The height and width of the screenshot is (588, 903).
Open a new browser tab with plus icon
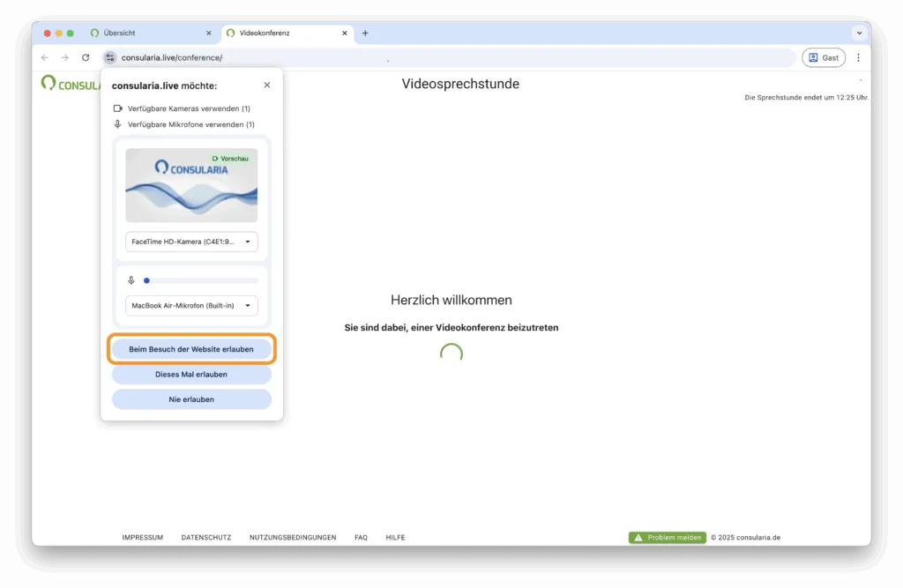tap(365, 33)
